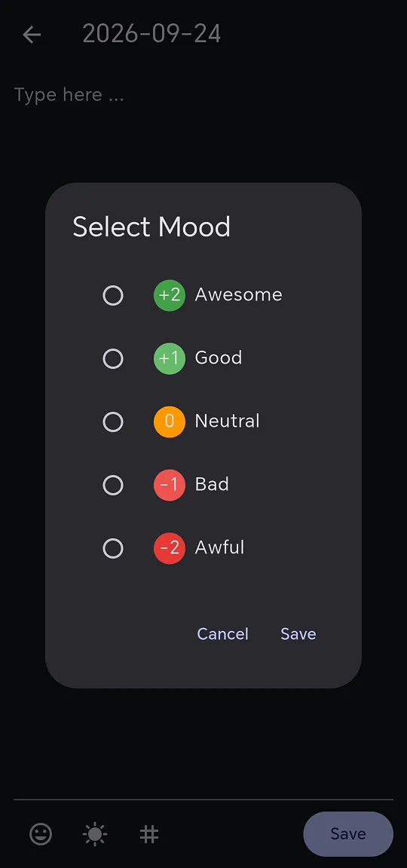Choose the Awful mood label
The image size is (407, 868).
(219, 547)
